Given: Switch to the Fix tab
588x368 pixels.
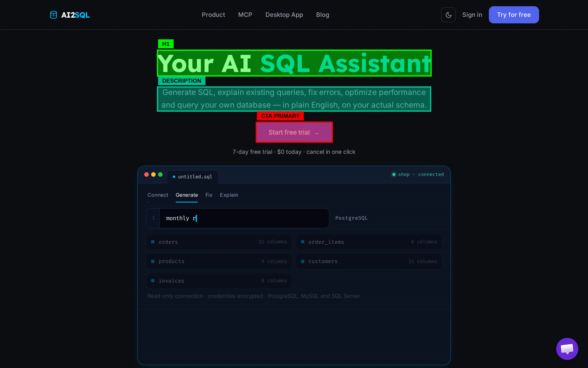Looking at the screenshot, I should click(x=209, y=195).
